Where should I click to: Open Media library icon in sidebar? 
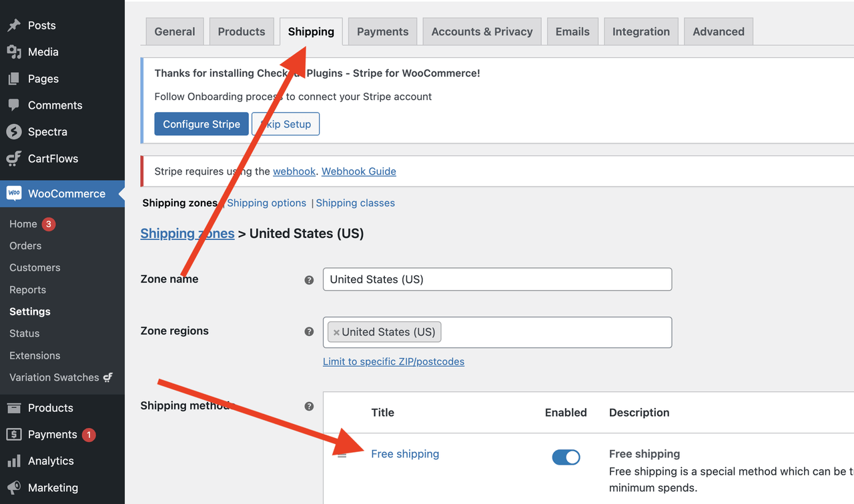coord(13,52)
